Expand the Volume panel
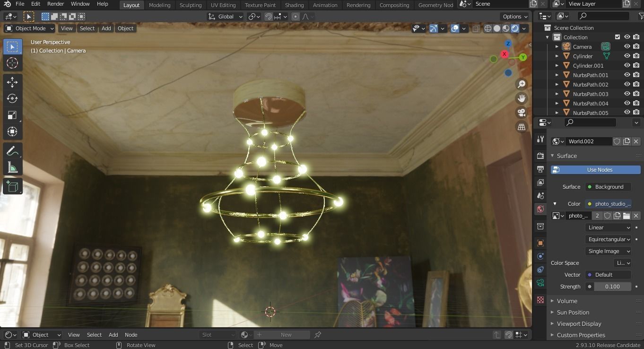The image size is (644, 349). click(567, 301)
